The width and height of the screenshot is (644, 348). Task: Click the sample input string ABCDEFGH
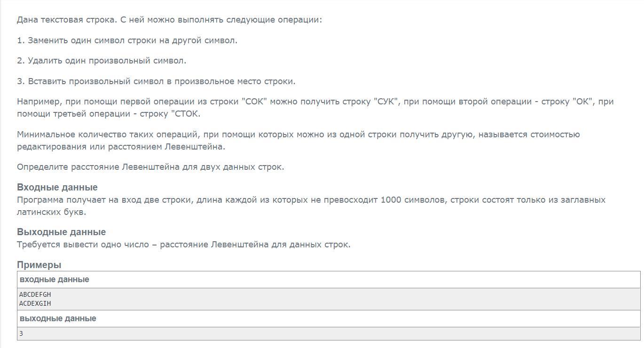[35, 294]
